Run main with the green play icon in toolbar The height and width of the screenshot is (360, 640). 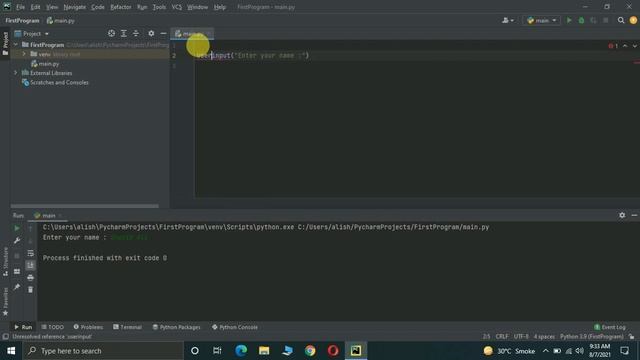[x=569, y=20]
